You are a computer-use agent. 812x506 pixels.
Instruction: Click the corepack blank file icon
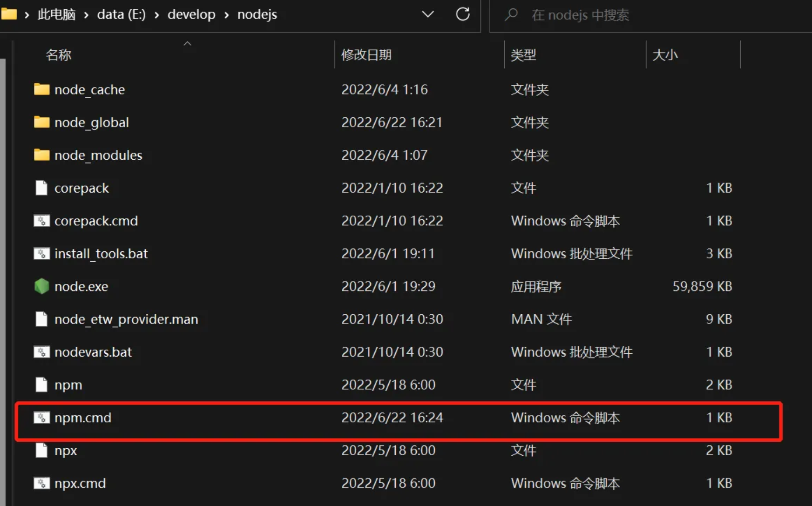(41, 188)
